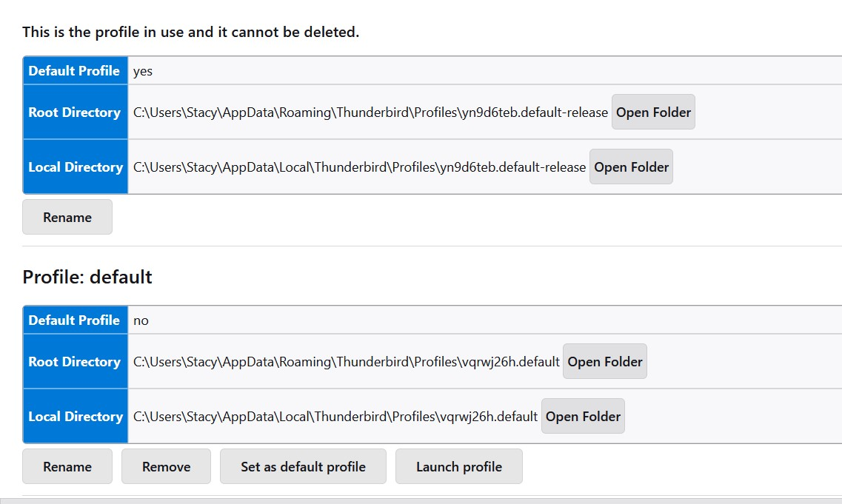The image size is (842, 504).
Task: Click the horizontal scrollbar at the bottom
Action: (421, 500)
